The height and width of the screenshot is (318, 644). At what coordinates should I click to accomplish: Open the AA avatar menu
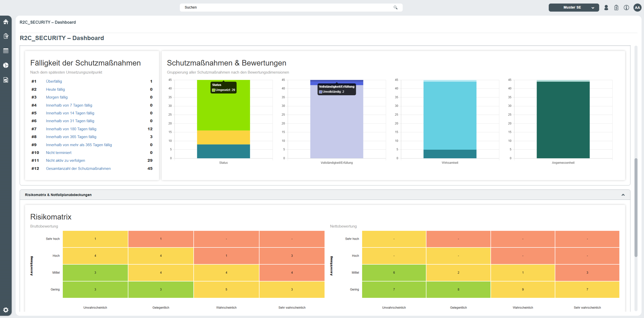[x=637, y=8]
